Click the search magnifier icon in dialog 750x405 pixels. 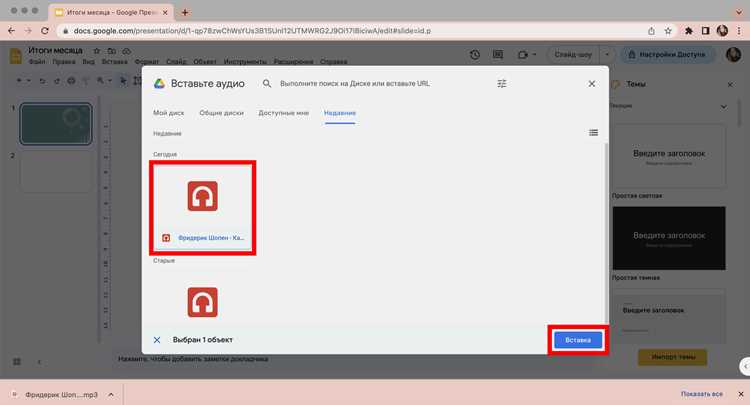point(267,84)
